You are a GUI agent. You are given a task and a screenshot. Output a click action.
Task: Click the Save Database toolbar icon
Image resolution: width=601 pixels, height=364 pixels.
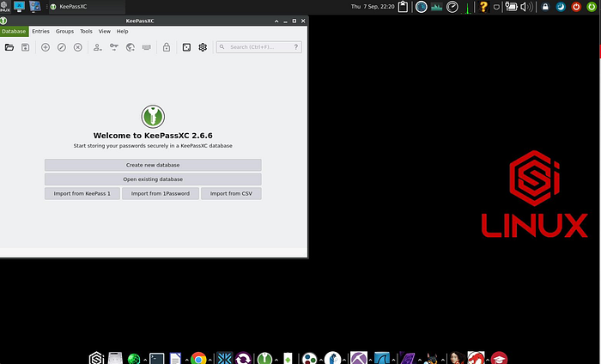click(x=25, y=47)
